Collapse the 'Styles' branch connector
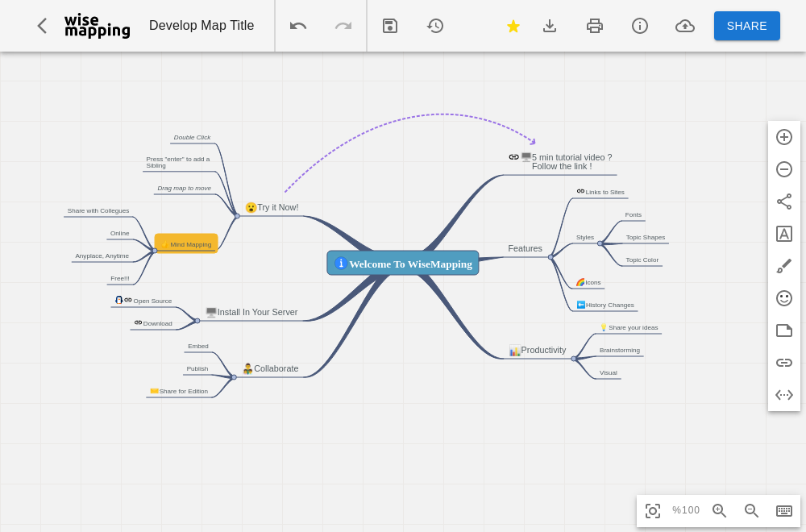Image resolution: width=806 pixels, height=532 pixels. point(600,243)
